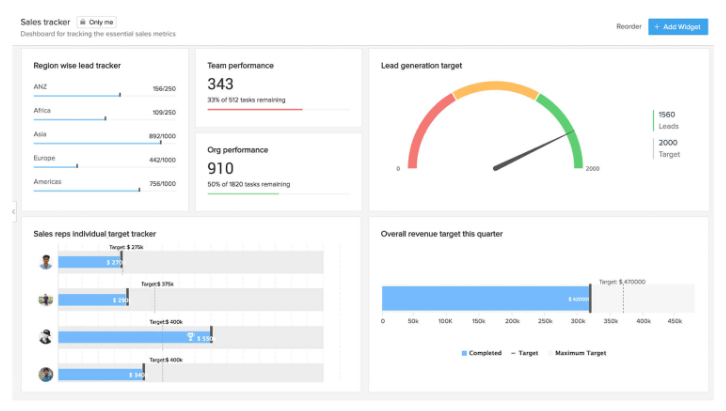The image size is (726, 411).
Task: Click the Target: $ 470000 label
Action: coord(622,281)
